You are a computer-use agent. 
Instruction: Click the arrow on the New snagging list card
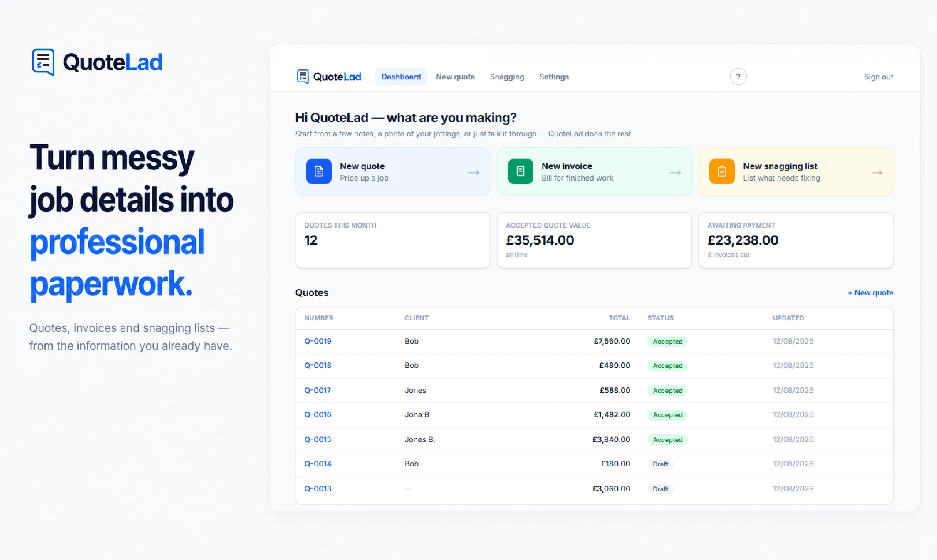(x=877, y=173)
